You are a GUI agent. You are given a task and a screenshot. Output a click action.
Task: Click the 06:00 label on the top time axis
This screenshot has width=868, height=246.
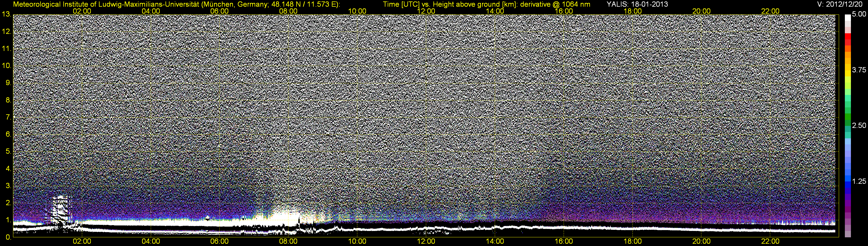point(219,11)
